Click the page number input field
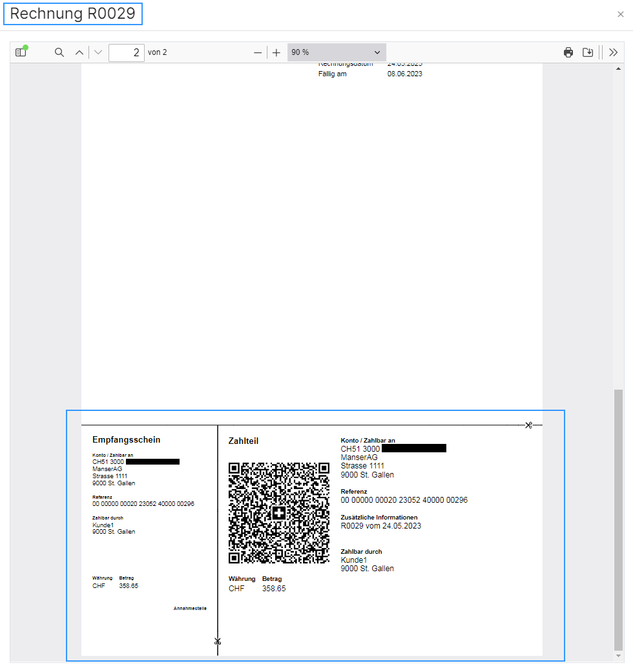This screenshot has width=633, height=672. tap(127, 52)
